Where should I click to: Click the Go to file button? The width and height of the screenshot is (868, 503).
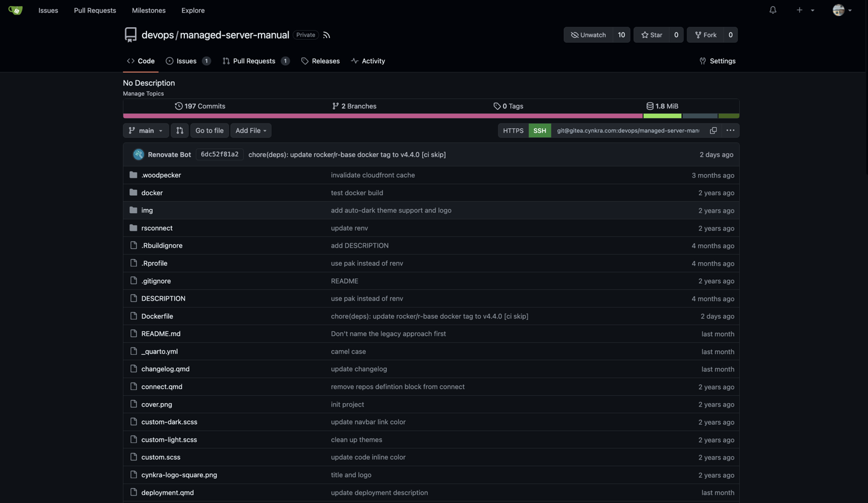[x=209, y=131]
